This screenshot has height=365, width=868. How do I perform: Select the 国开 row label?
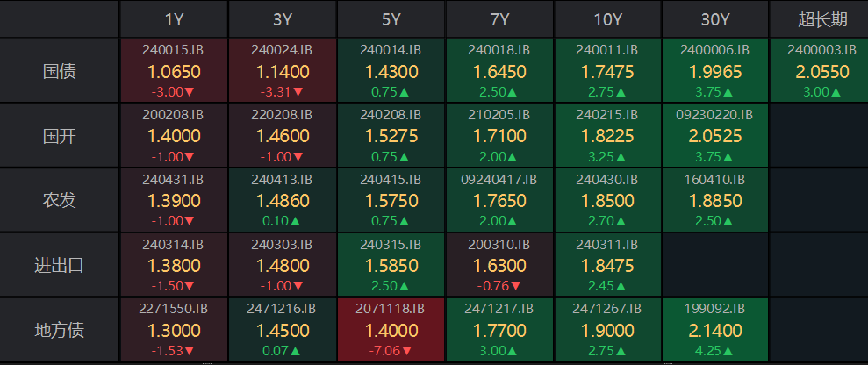coord(60,136)
